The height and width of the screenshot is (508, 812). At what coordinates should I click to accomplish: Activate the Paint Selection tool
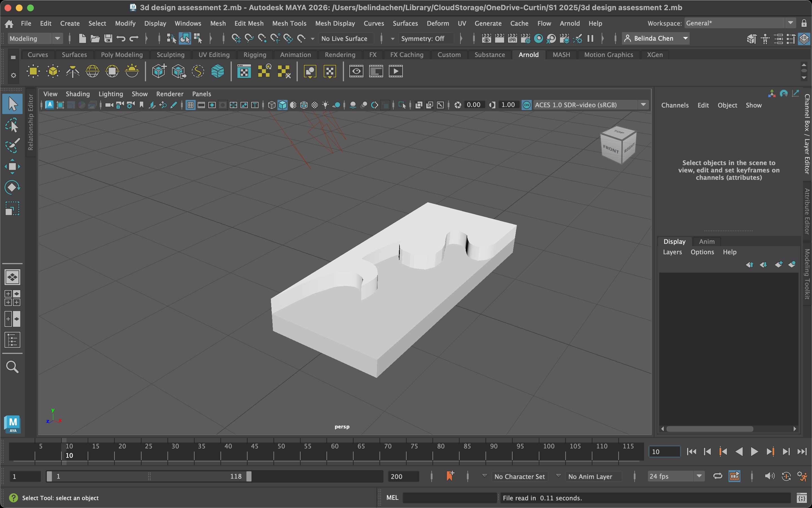[12, 145]
